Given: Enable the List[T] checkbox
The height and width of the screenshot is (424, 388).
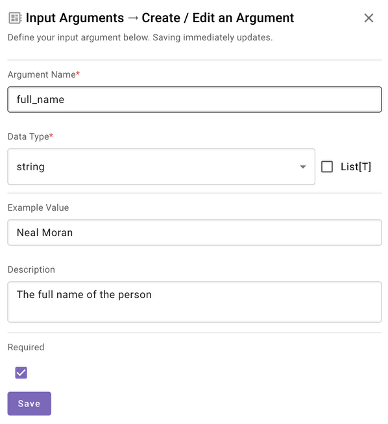Looking at the screenshot, I should [327, 167].
